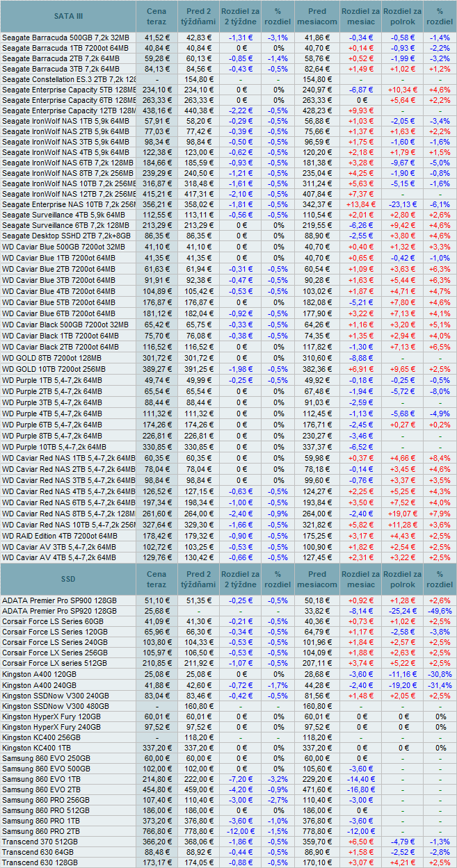The height and width of the screenshot is (868, 457).
Task: Select "Kingston SSDNow V300 480GB" row name
Action: point(54,707)
